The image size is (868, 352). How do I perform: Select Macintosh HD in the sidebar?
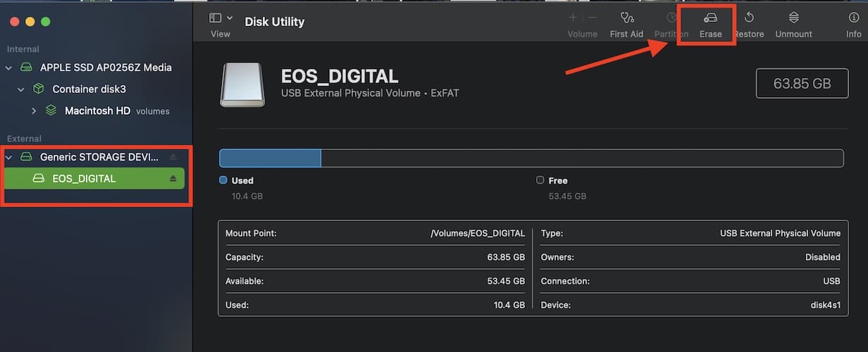pos(98,111)
